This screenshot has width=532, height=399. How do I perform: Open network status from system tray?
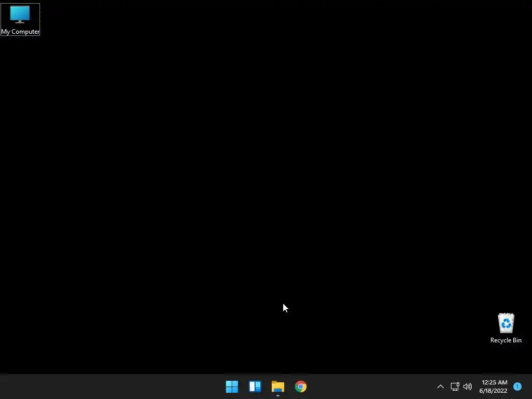click(x=455, y=387)
